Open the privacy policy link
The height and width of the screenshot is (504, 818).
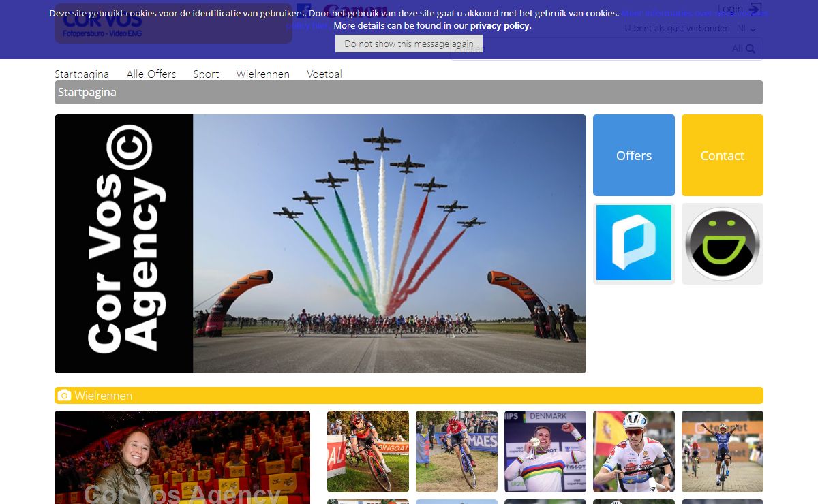500,26
